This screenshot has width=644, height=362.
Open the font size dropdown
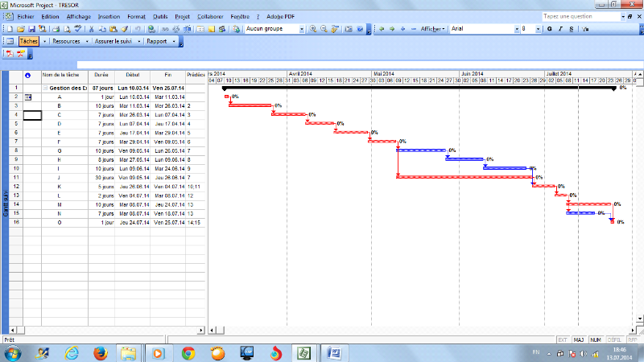pyautogui.click(x=538, y=29)
